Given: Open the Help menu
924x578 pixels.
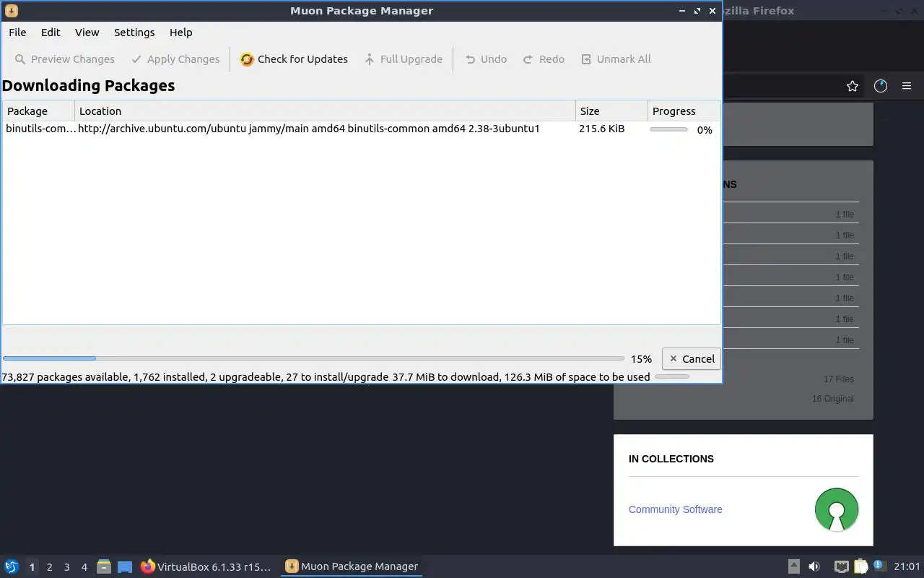Looking at the screenshot, I should click(180, 33).
